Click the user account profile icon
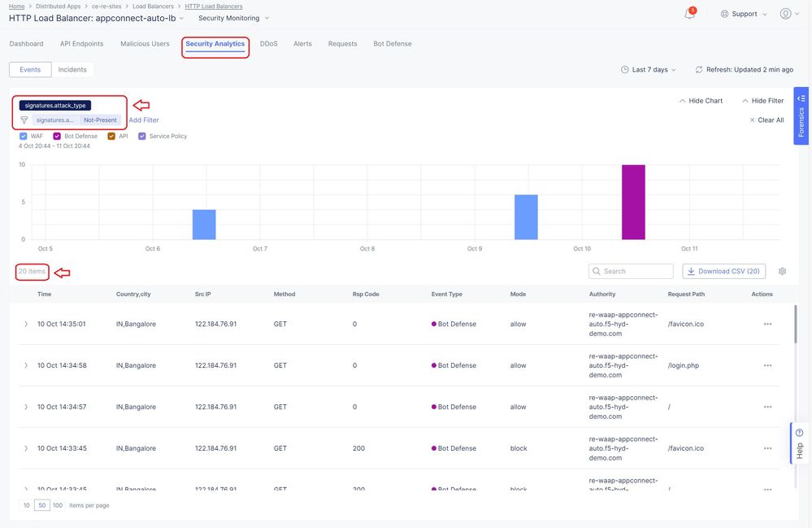This screenshot has width=812, height=528. pos(785,14)
